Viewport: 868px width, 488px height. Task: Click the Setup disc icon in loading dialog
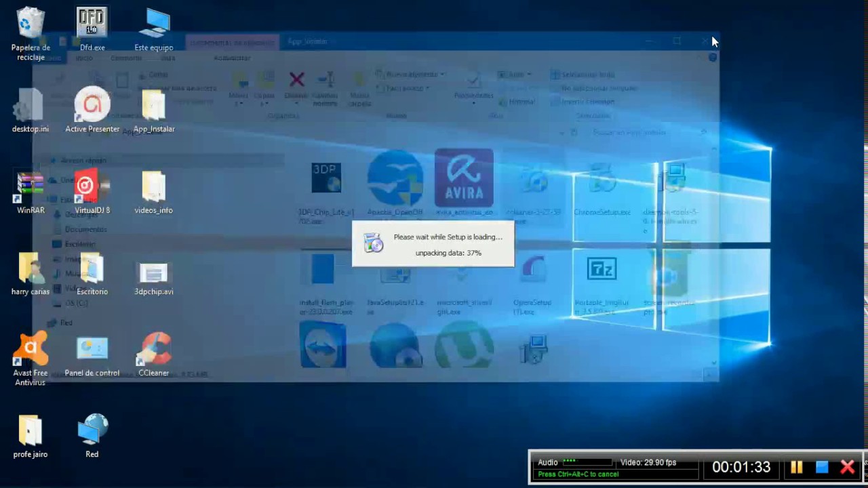373,243
